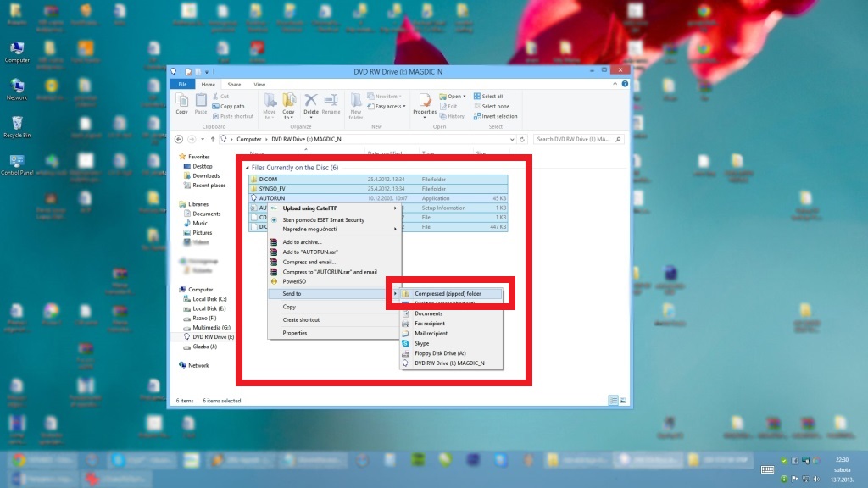Screen dimensions: 868x488
Task: Click the Help question mark icon
Action: click(626, 85)
